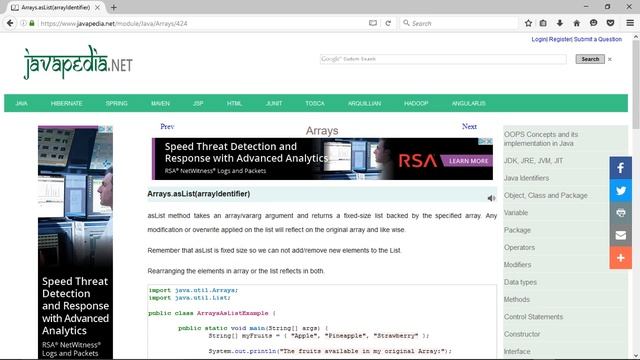
Task: Open the MAVEN menu item
Action: pyautogui.click(x=160, y=103)
